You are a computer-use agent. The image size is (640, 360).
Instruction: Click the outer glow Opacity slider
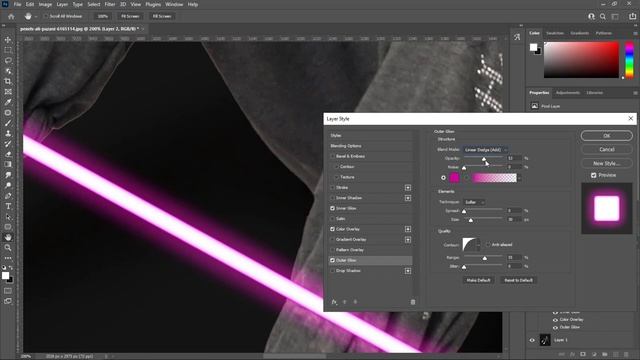(483, 158)
